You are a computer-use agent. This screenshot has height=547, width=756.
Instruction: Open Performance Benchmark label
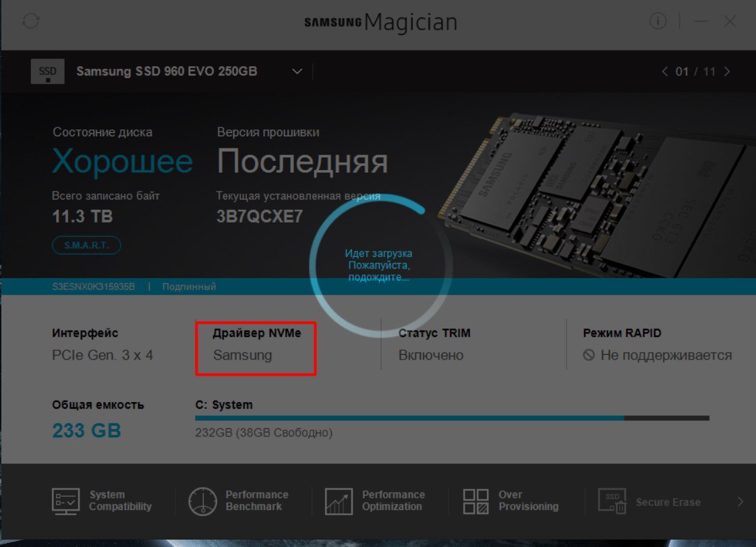[257, 500]
